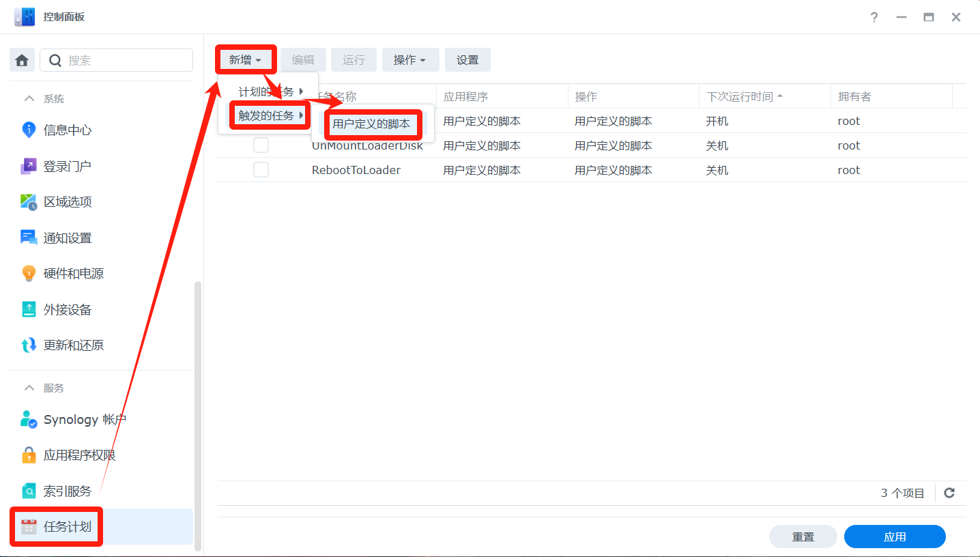Open the 新增 dropdown button
The height and width of the screenshot is (557, 980).
(245, 60)
